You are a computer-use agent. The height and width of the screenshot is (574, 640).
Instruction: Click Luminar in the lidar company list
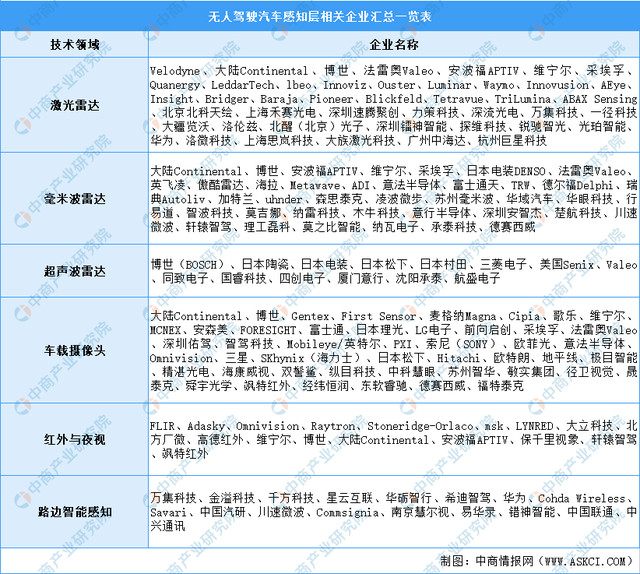449,85
